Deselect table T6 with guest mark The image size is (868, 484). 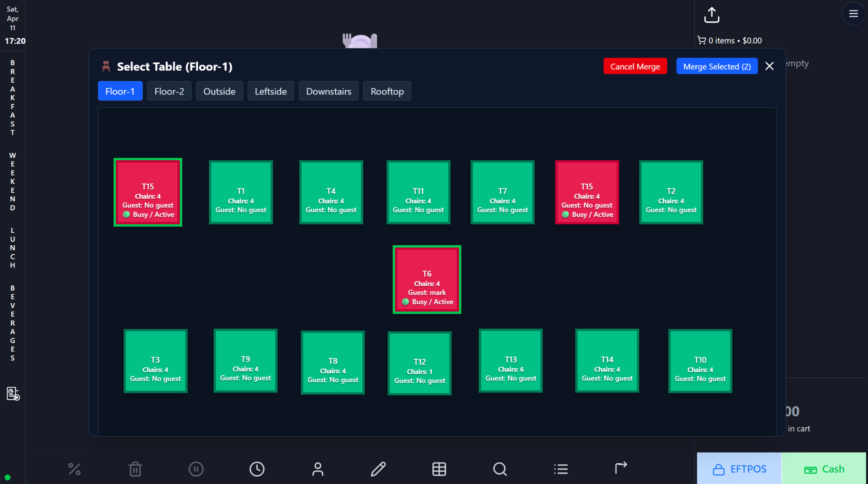[x=427, y=280]
